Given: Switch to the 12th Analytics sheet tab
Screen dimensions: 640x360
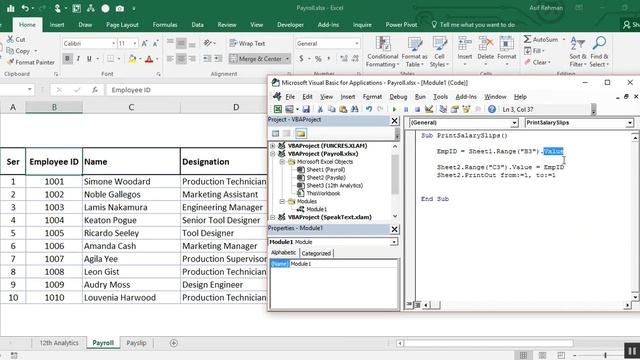Looking at the screenshot, I should pyautogui.click(x=59, y=343).
